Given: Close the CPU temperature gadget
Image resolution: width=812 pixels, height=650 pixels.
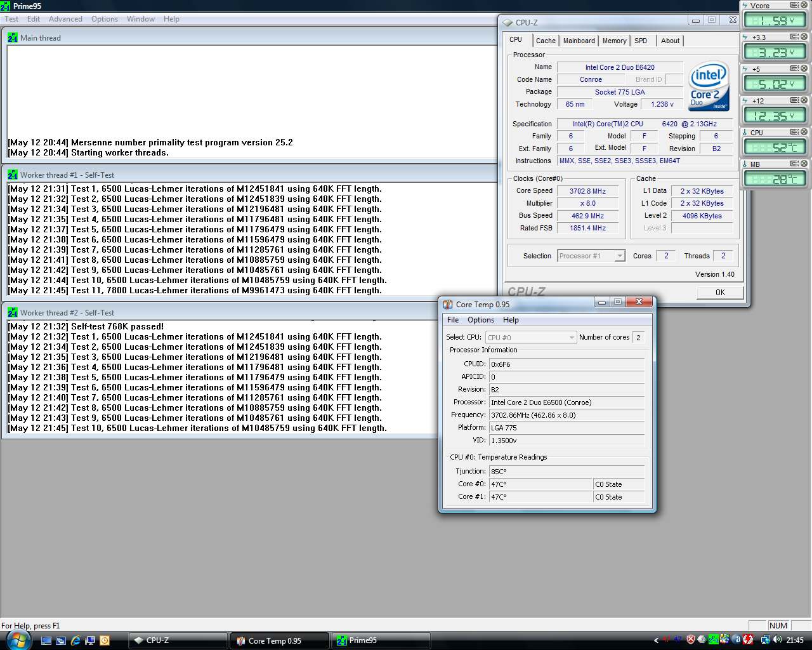Looking at the screenshot, I should pos(804,132).
